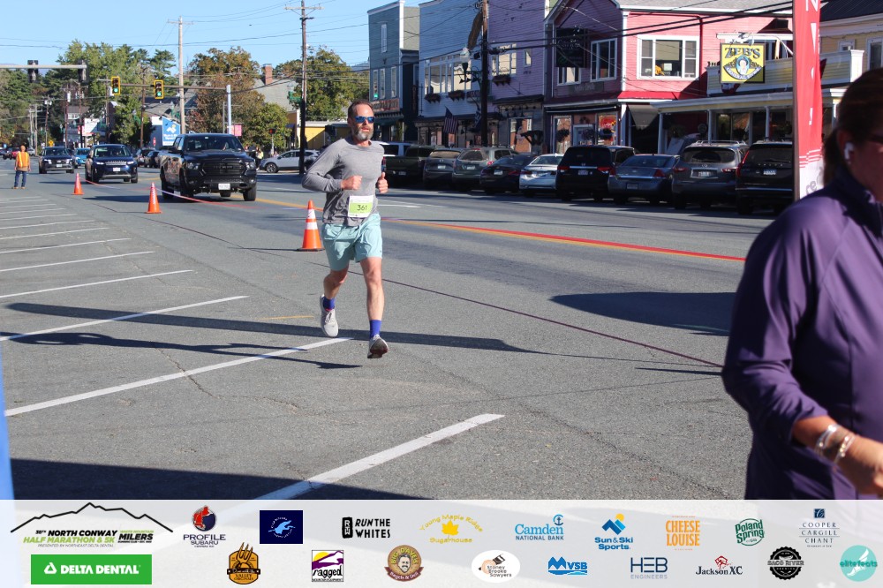
Task: Click the Delta Dental green logo
Action: (91, 569)
